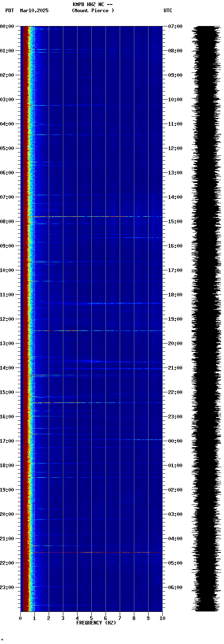
Task: Click the 7 tick on the frequency axis
Action: pyautogui.click(x=120, y=618)
